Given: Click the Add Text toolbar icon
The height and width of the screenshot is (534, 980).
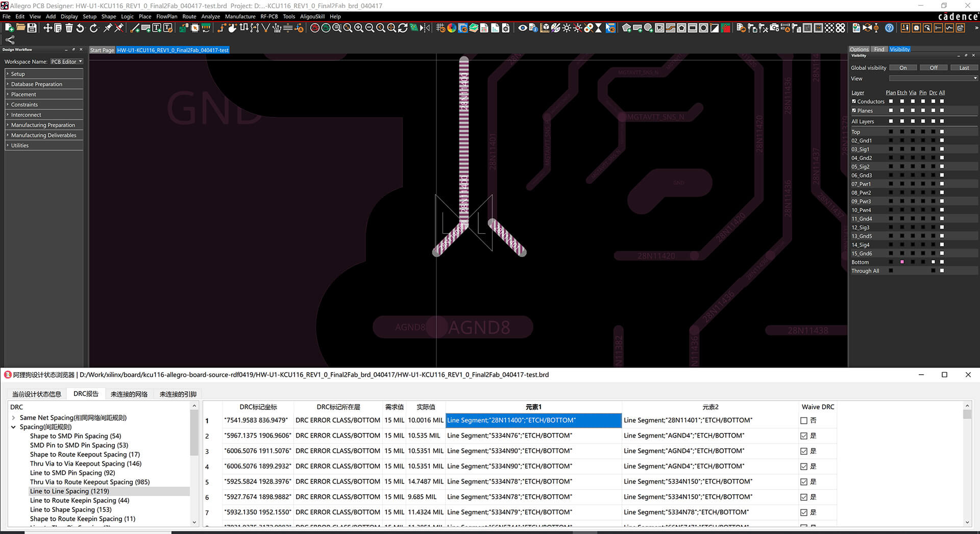Looking at the screenshot, I should point(157,28).
